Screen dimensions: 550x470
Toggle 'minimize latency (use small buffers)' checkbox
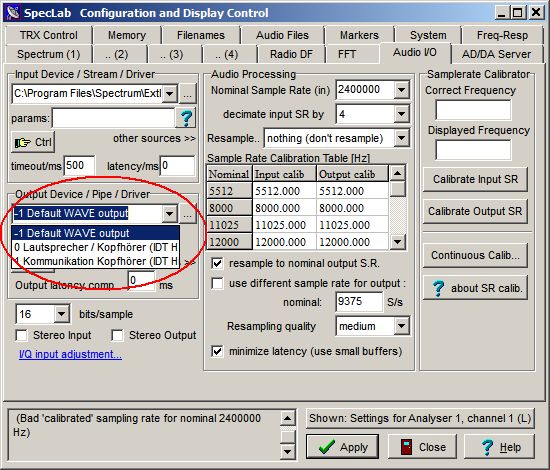pos(217,351)
